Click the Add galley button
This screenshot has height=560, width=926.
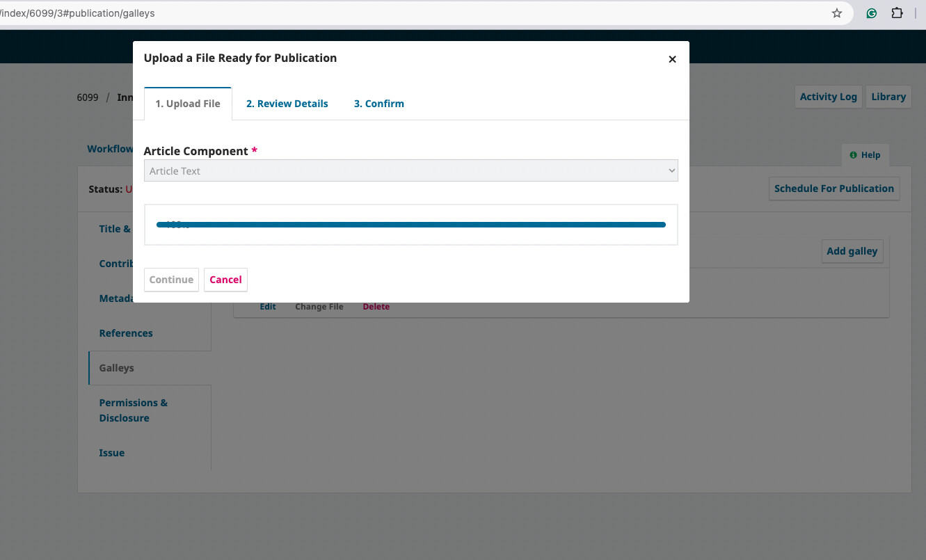(x=852, y=251)
